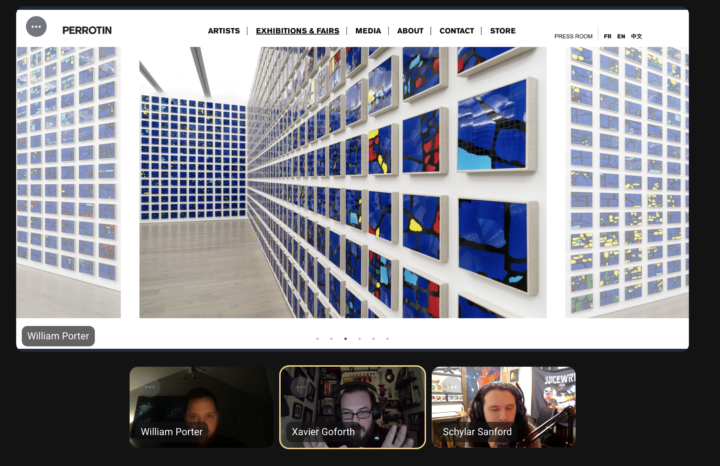Switch the site language to FR
The image size is (720, 466).
click(x=608, y=36)
